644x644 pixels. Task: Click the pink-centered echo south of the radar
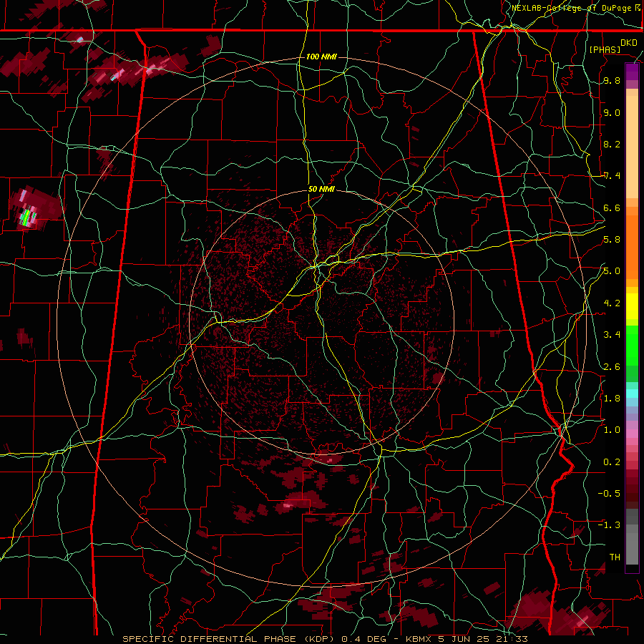(300, 503)
